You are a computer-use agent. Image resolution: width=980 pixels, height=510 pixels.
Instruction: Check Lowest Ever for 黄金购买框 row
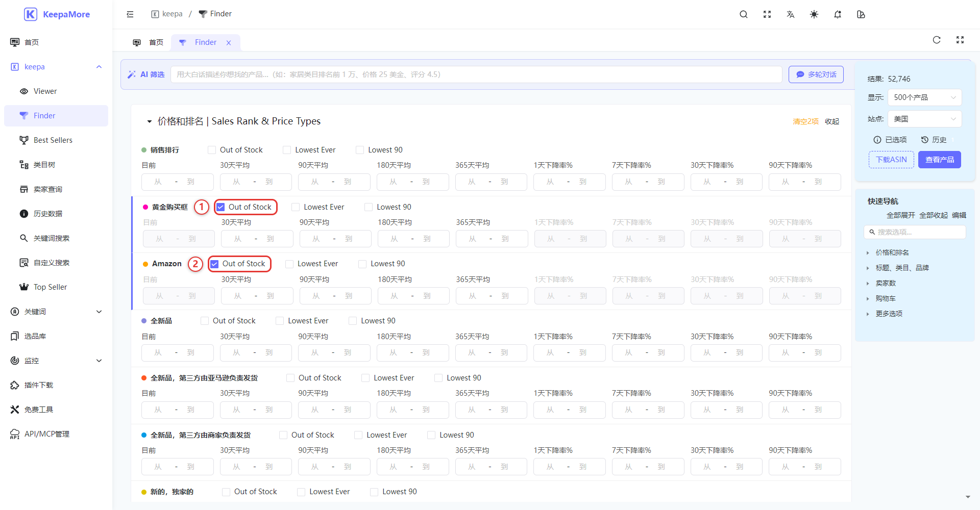(296, 207)
